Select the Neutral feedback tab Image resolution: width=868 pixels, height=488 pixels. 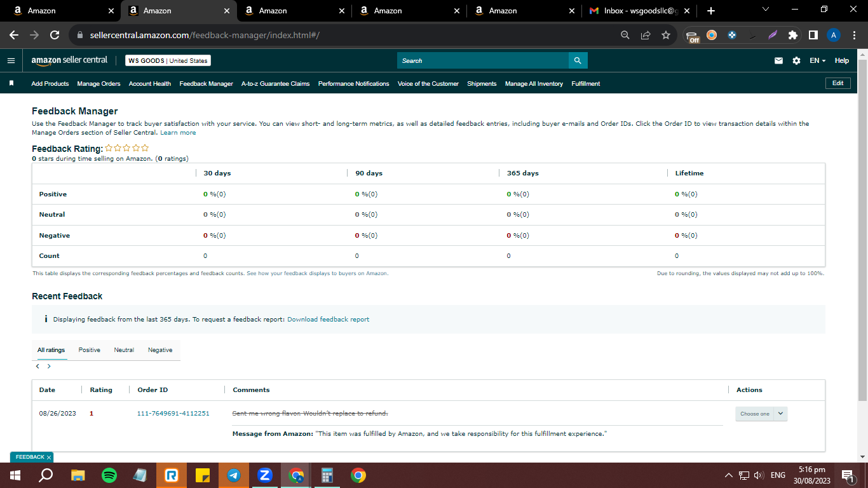point(124,350)
